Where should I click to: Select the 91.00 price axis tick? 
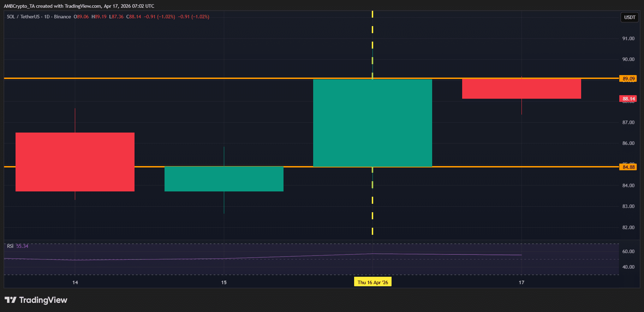click(x=628, y=38)
